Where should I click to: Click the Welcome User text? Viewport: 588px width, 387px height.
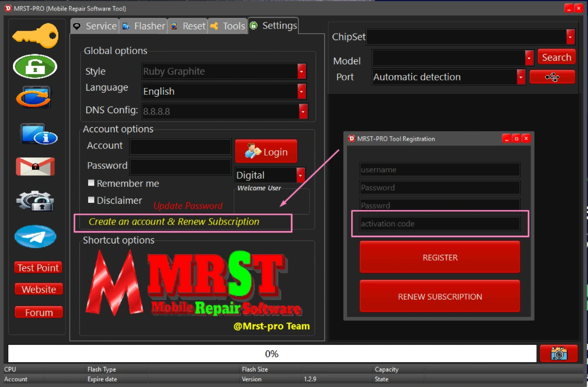pyautogui.click(x=259, y=188)
